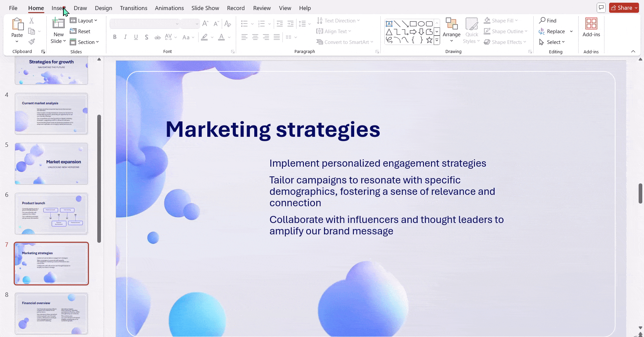644x337 pixels.
Task: Click the Comments speech bubble icon
Action: 601,8
